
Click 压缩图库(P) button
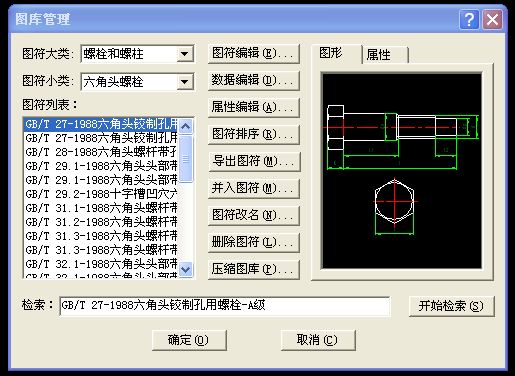pyautogui.click(x=254, y=269)
